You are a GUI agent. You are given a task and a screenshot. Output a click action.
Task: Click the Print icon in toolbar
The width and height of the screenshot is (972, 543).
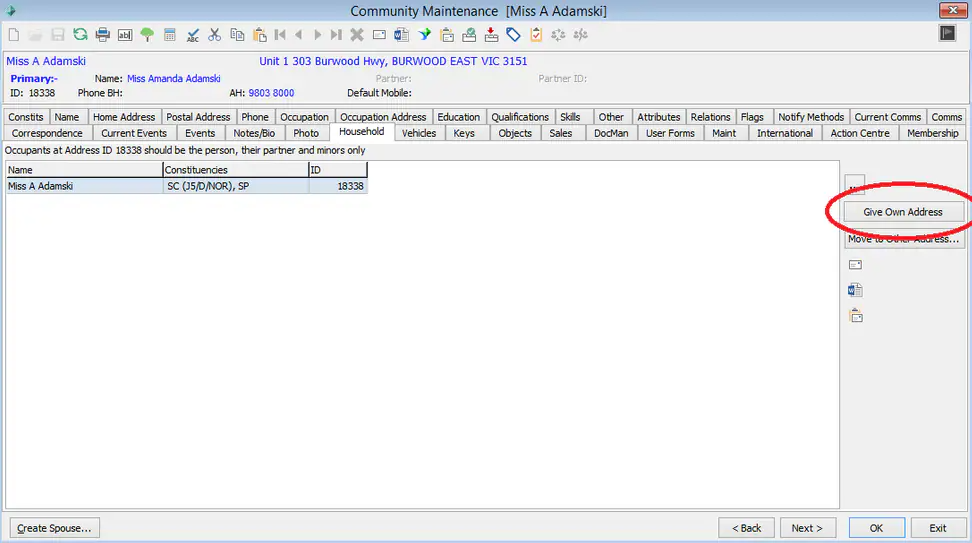tap(102, 35)
